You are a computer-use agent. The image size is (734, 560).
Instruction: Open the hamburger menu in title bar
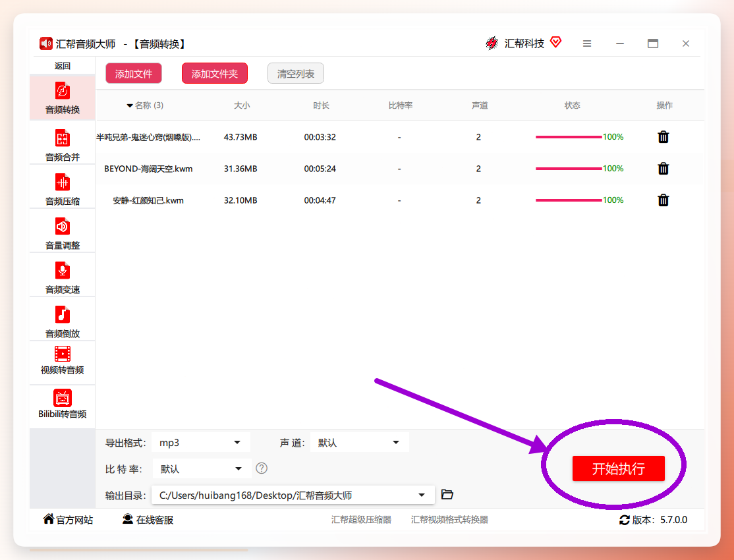pos(587,43)
